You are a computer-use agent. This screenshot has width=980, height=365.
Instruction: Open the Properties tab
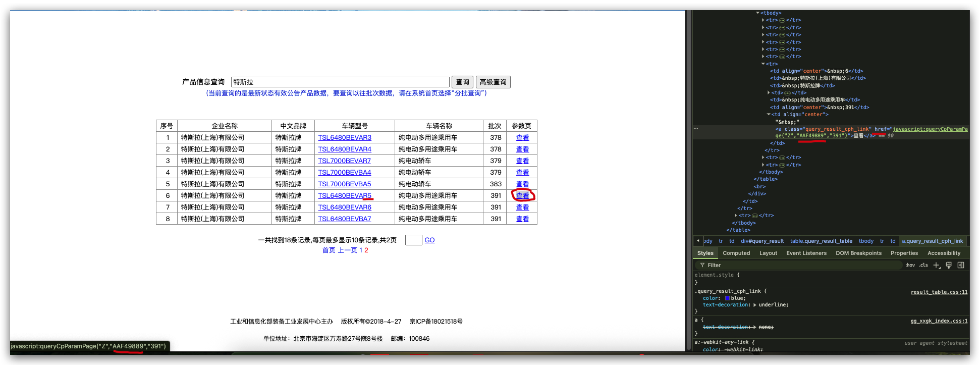(904, 253)
